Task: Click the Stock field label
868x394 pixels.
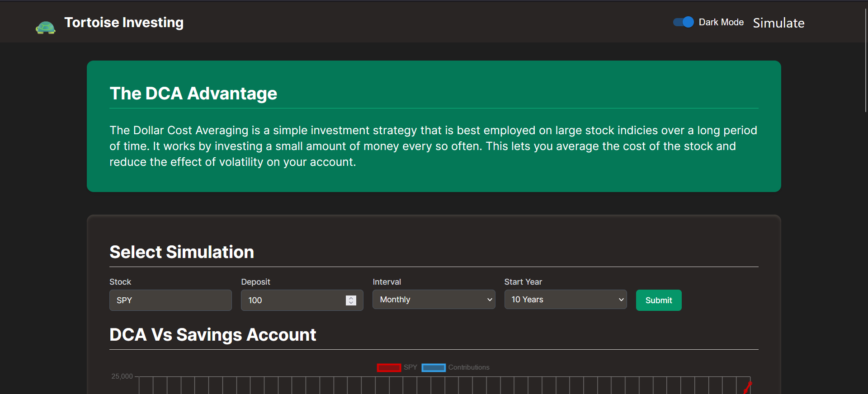Action: coord(120,282)
